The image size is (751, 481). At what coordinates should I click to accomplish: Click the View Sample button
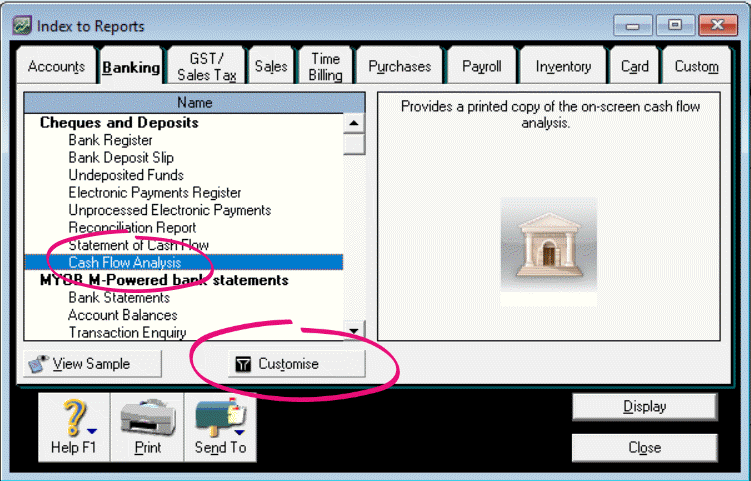[92, 364]
